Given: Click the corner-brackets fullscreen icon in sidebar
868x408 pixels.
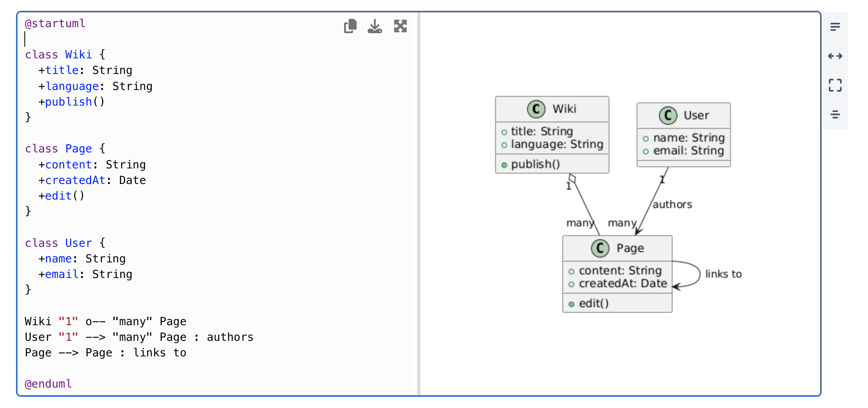Looking at the screenshot, I should [x=835, y=85].
